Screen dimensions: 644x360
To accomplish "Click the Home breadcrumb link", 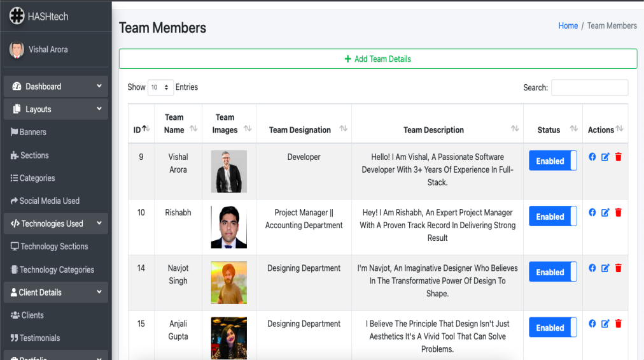I will click(x=568, y=26).
